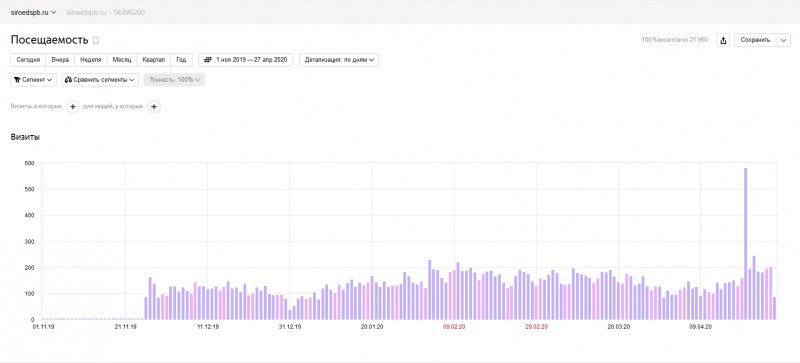Select the Сегодня period
The height and width of the screenshot is (363, 800).
[x=28, y=60]
